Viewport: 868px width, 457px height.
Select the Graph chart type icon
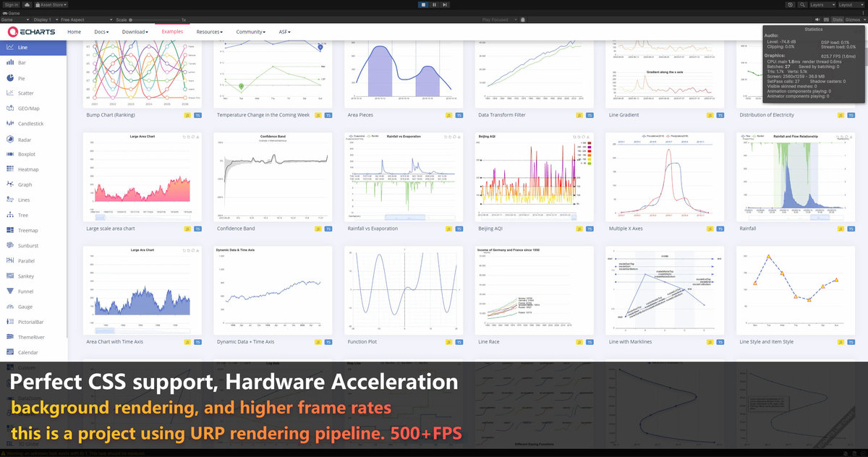(x=9, y=184)
